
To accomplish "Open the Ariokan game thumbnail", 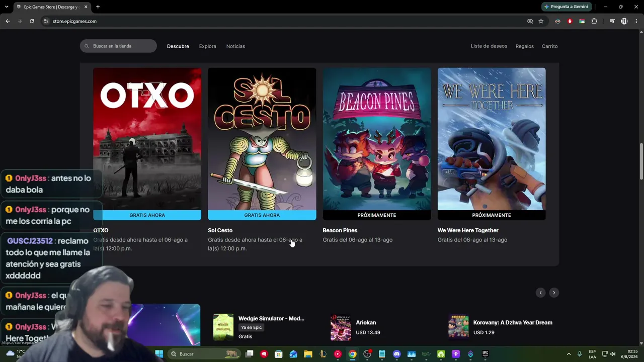I will (x=341, y=327).
